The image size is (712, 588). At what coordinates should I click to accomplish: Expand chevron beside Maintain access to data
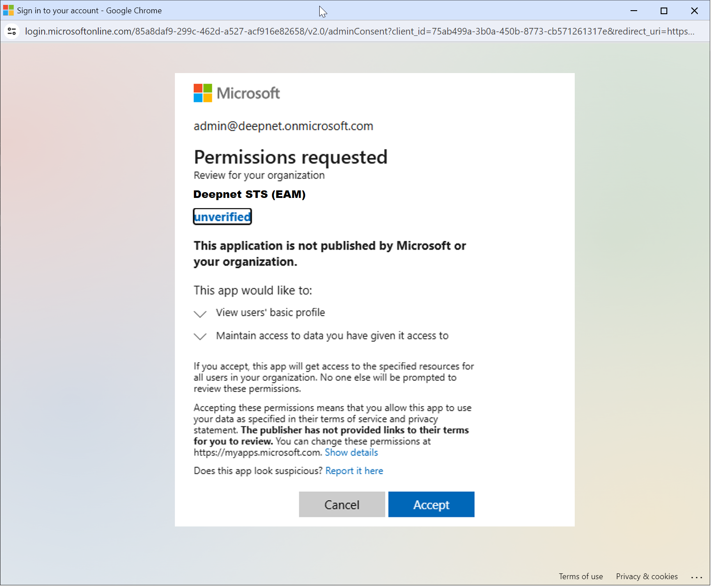[201, 337]
